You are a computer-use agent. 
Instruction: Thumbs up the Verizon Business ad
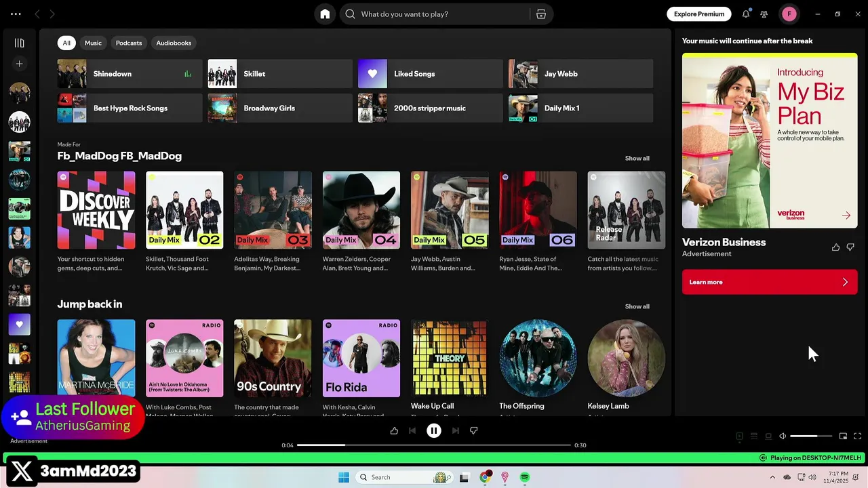pyautogui.click(x=835, y=247)
